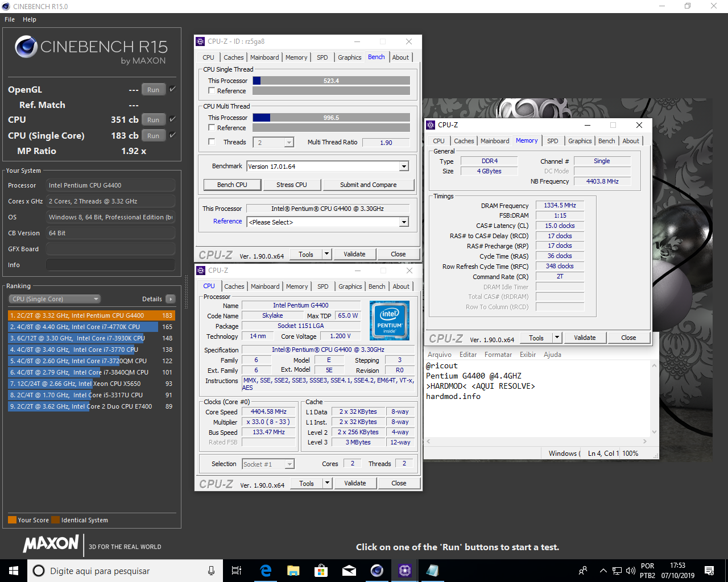
Task: Toggle the CPU test checkmark in Cinebench
Action: pos(172,119)
